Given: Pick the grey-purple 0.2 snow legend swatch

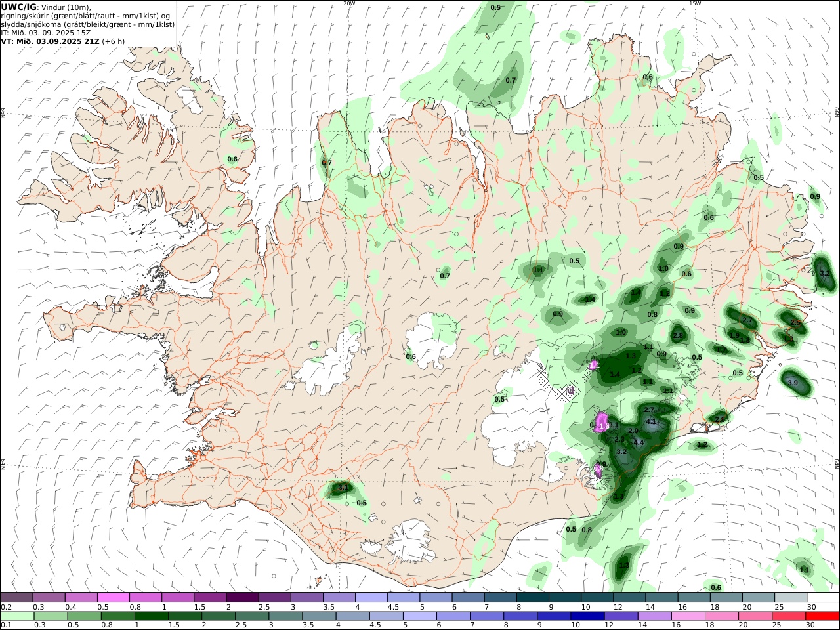Looking at the screenshot, I should pyautogui.click(x=17, y=597).
